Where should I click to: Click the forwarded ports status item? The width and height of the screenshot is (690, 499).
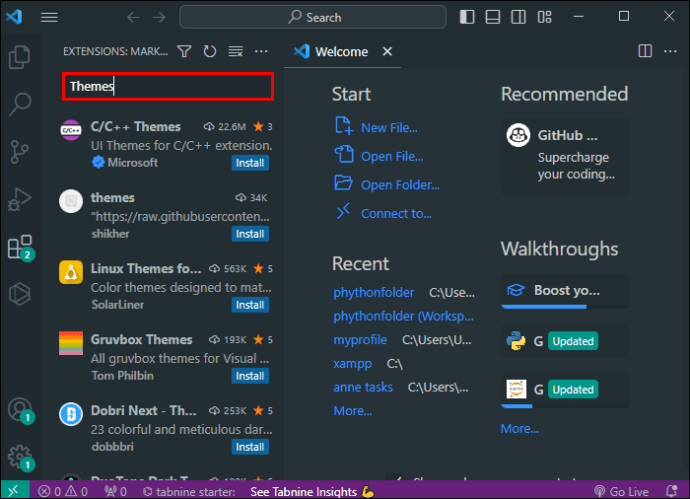tap(115, 491)
